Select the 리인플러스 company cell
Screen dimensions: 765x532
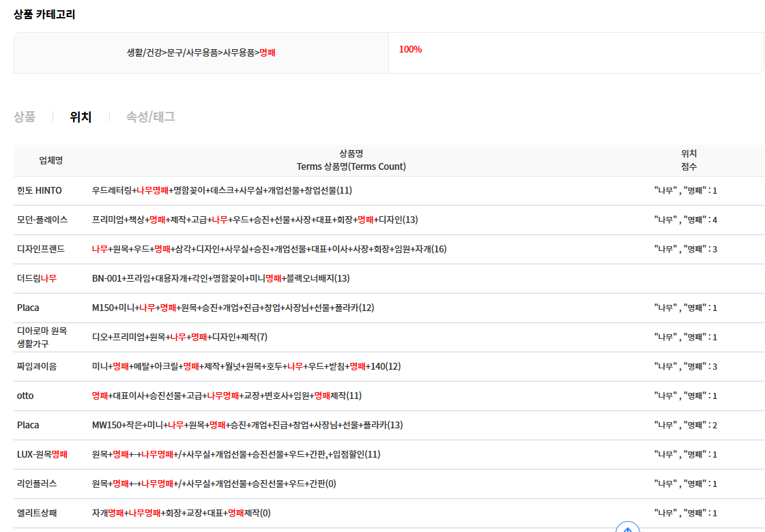(x=37, y=484)
